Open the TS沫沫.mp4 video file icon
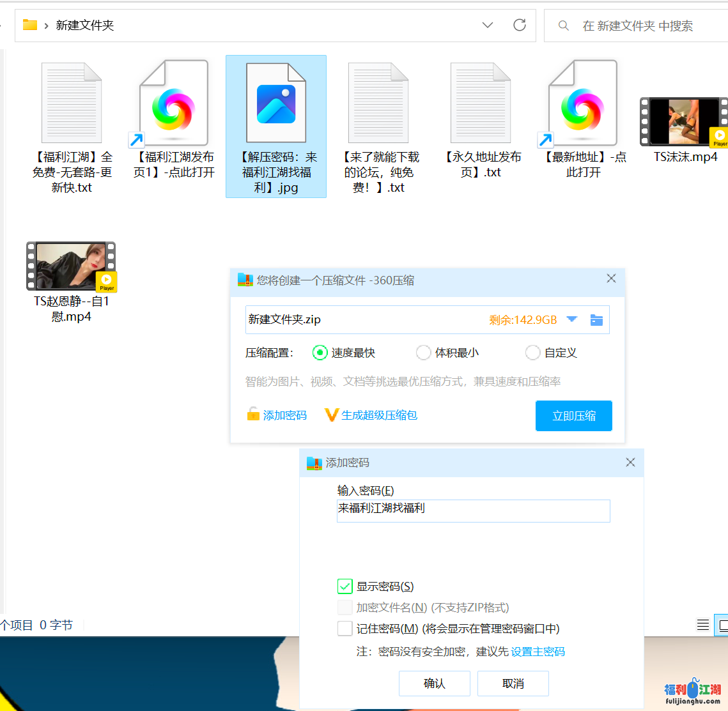Screen dimensions: 728x711 (x=683, y=121)
